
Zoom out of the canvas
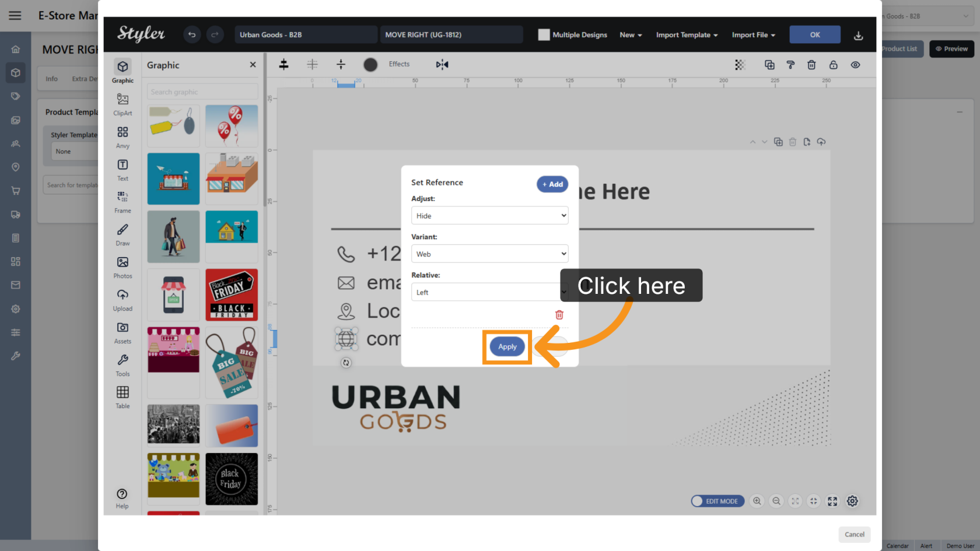776,501
